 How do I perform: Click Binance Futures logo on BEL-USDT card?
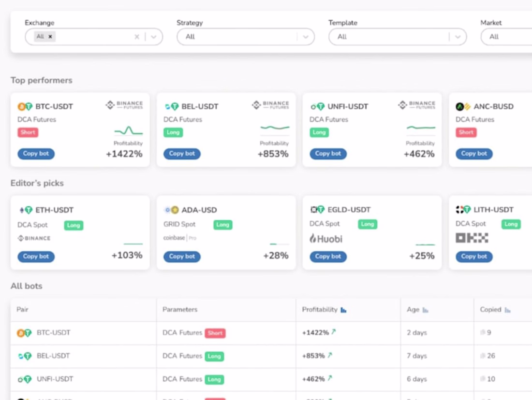[x=270, y=105]
